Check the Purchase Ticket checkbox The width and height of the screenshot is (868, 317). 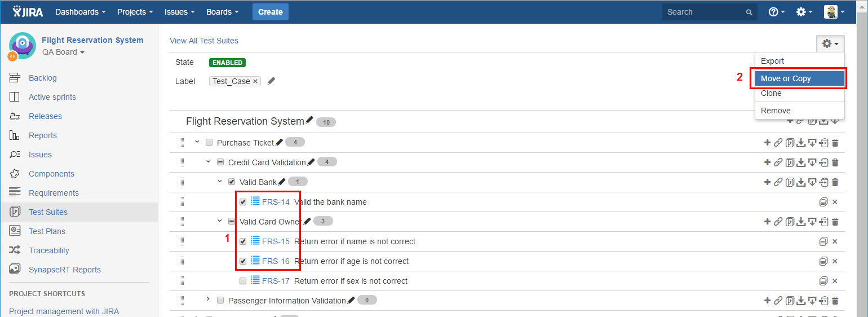(209, 143)
